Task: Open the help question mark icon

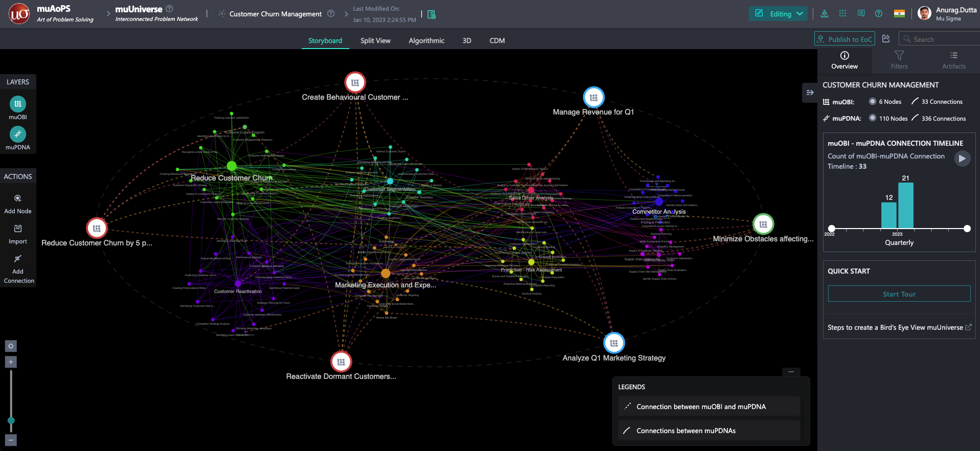Action: [x=879, y=14]
